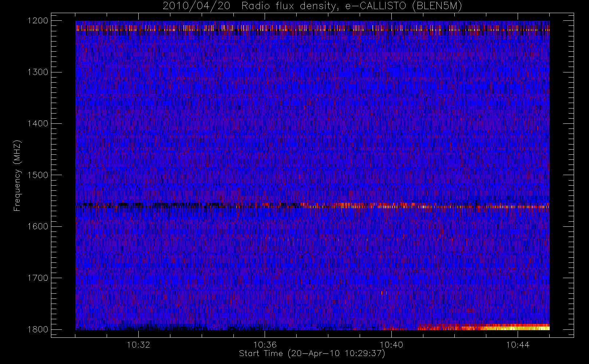This screenshot has width=589, height=364.
Task: Click the 1200 frequency tick label
Action: (x=38, y=21)
